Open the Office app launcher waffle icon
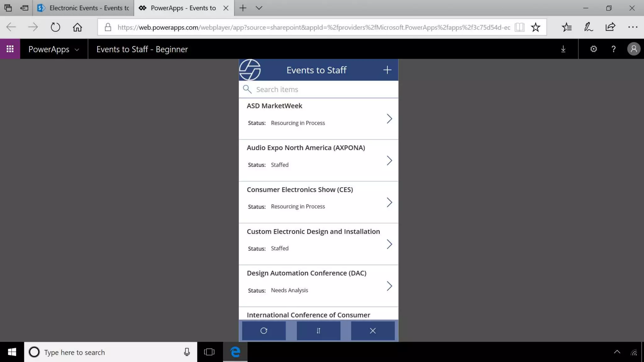644x362 pixels. click(10, 49)
